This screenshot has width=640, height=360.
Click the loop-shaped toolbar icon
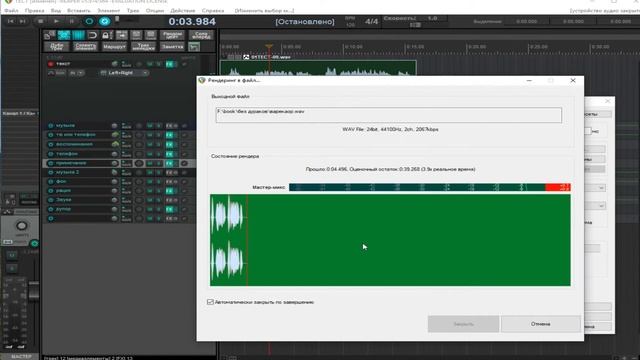93,35
